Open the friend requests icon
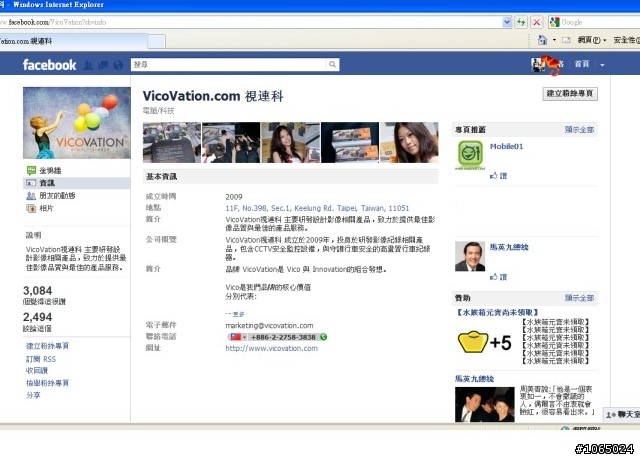 coord(88,65)
